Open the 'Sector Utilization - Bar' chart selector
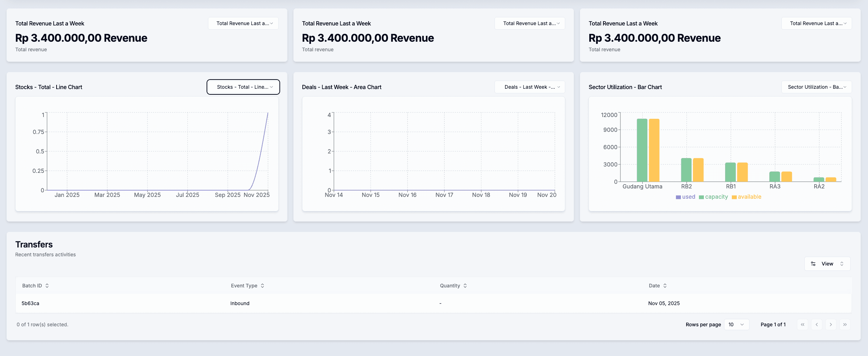This screenshot has height=356, width=868. pos(816,87)
